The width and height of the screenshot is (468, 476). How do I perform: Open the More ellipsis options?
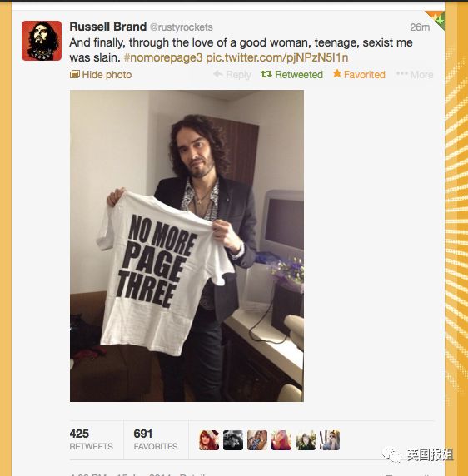coord(415,74)
